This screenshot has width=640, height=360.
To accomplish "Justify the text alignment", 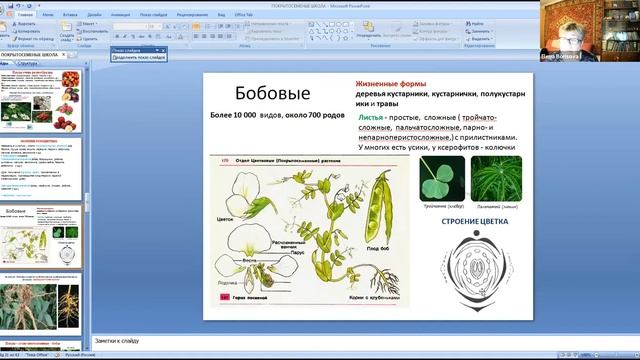I will tap(220, 37).
